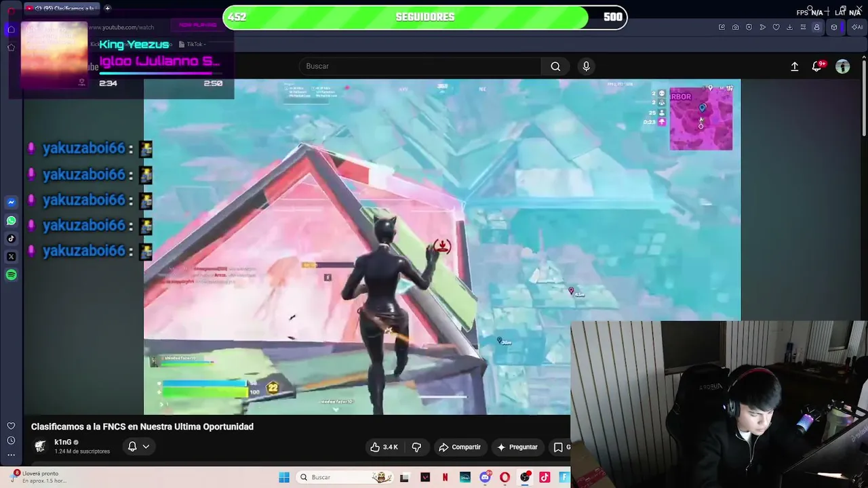Open YouTube notifications bell
This screenshot has height=488, width=868.
pos(817,66)
